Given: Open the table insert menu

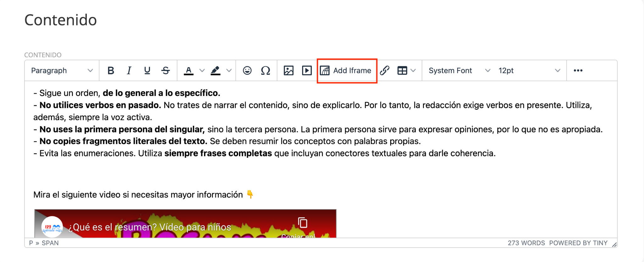Looking at the screenshot, I should pyautogui.click(x=407, y=70).
